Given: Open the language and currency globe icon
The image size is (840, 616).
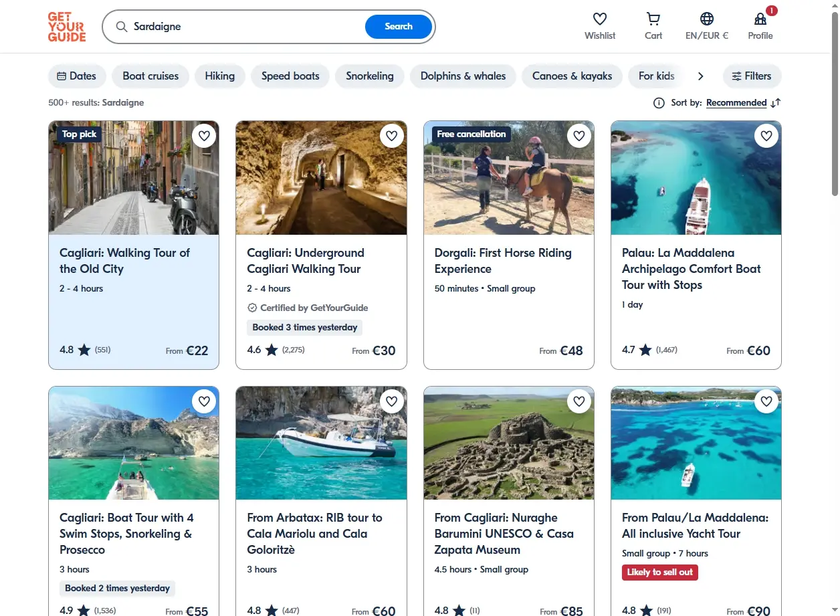Looking at the screenshot, I should tap(707, 19).
